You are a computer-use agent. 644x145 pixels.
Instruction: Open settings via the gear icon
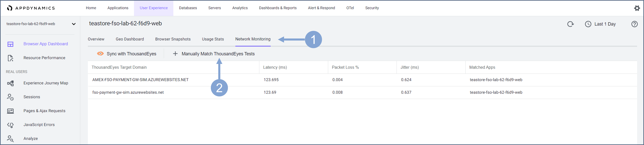(637, 8)
